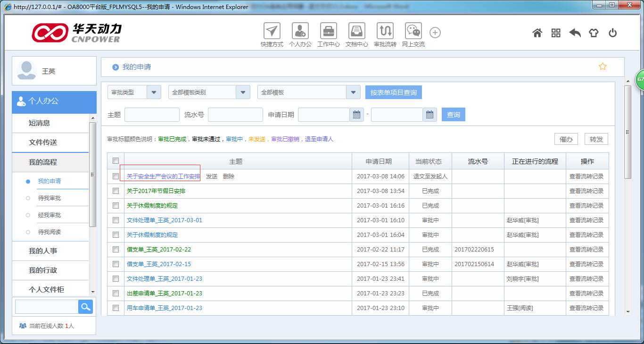Check the box for 出差申请单_王英_2017-01-23
The height and width of the screenshot is (344, 644).
click(116, 294)
